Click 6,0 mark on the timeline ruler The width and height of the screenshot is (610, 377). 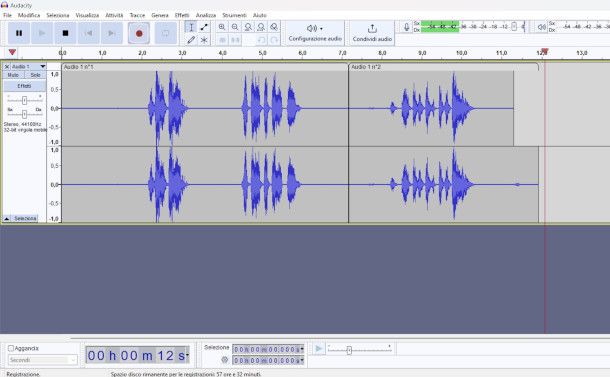point(302,53)
